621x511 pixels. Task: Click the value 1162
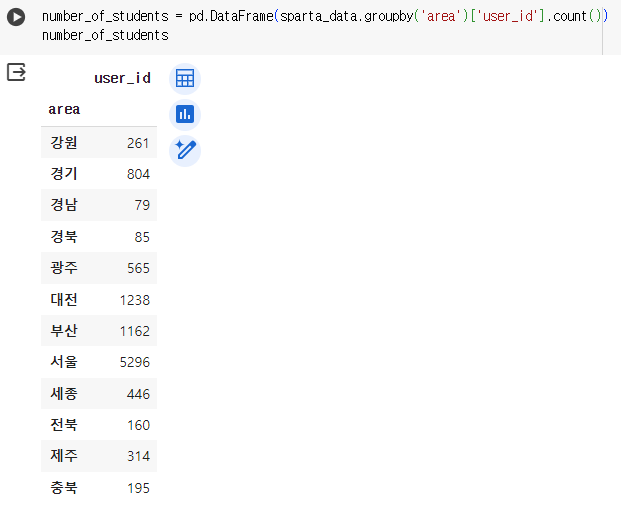(135, 331)
